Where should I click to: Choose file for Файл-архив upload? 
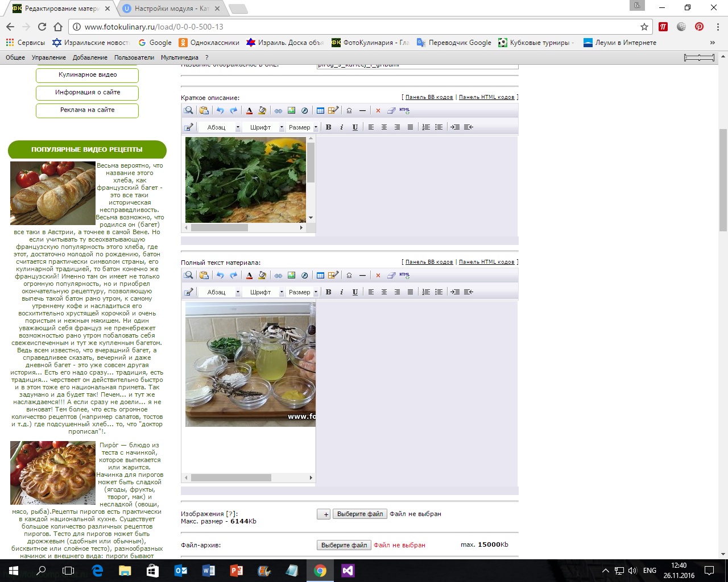point(344,545)
